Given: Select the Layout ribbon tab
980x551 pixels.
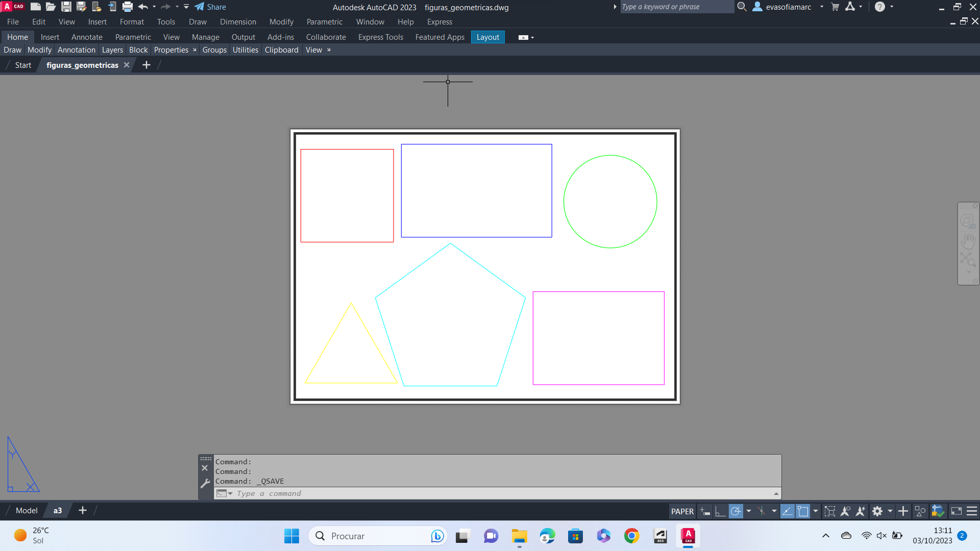Looking at the screenshot, I should 488,37.
